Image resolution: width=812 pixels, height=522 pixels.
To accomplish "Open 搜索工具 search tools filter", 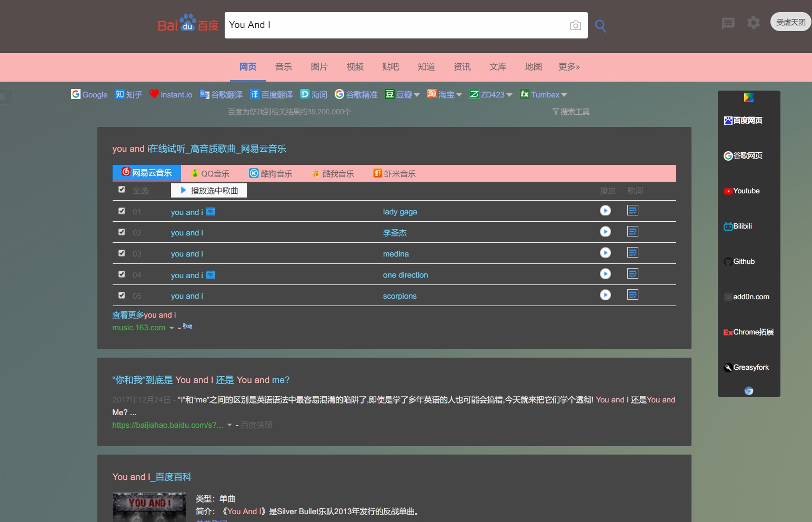I will pyautogui.click(x=570, y=112).
